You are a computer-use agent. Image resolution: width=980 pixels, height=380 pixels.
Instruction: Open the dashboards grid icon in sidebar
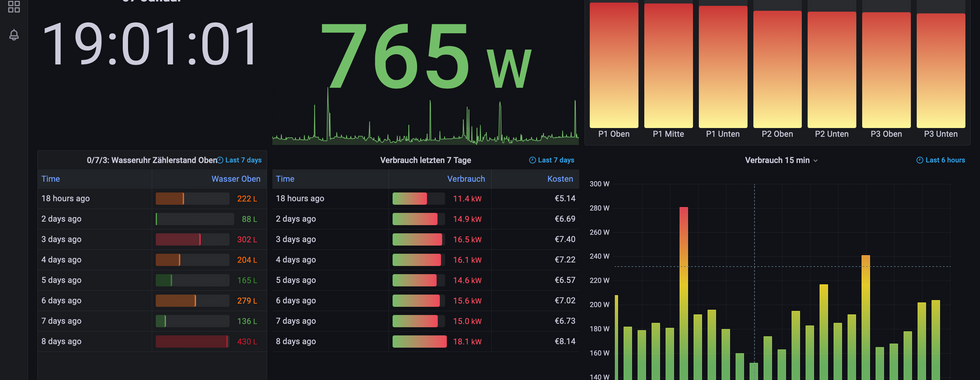(x=14, y=7)
